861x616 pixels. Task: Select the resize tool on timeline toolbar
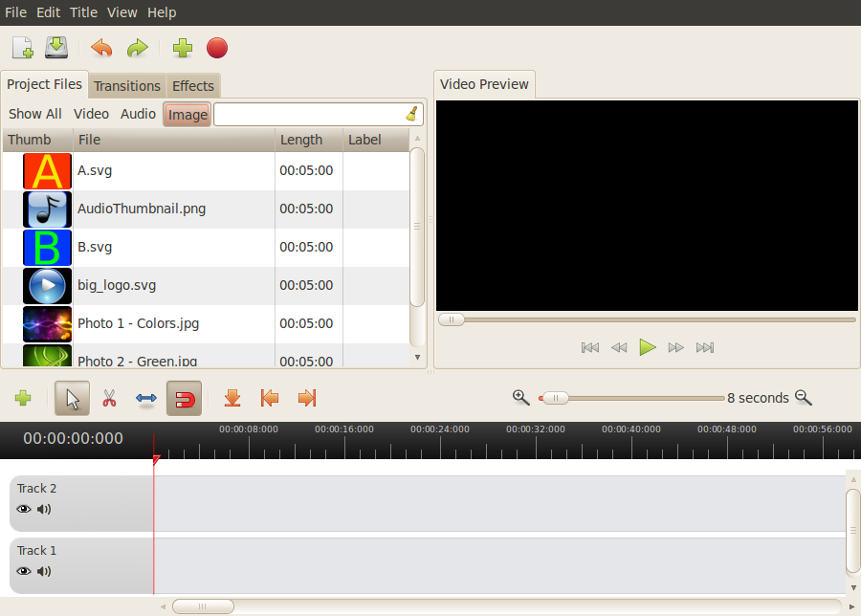click(145, 398)
